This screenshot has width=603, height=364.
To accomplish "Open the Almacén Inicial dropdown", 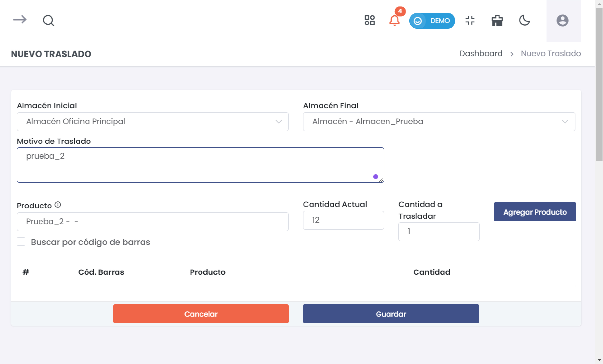I will tap(153, 122).
